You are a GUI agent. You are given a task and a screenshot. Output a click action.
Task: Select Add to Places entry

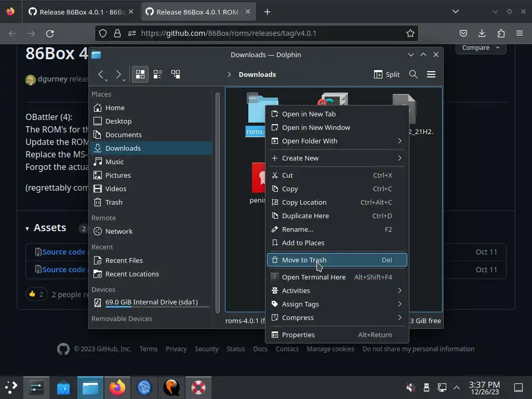click(x=337, y=243)
